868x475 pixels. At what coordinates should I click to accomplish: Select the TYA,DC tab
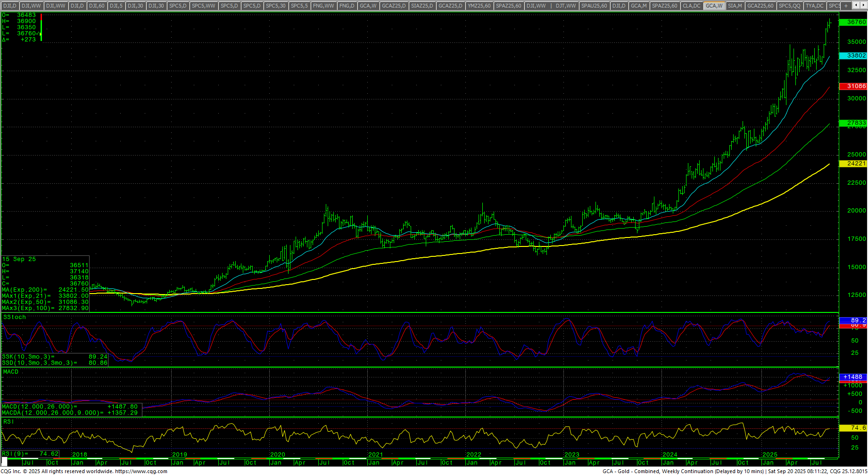(x=814, y=6)
